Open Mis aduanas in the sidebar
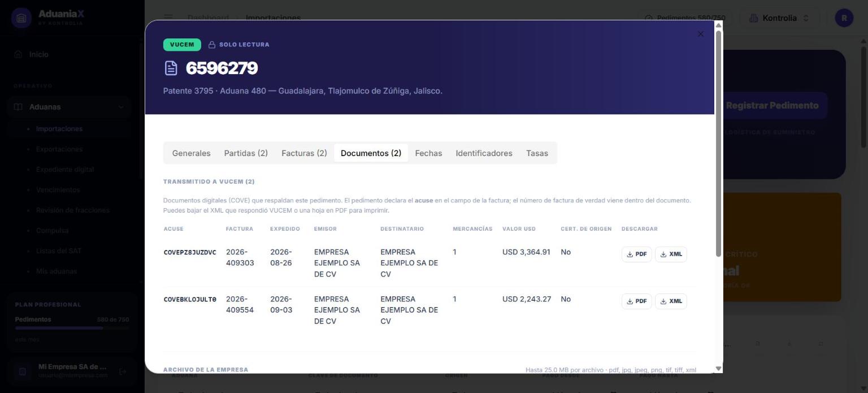868x393 pixels. pyautogui.click(x=57, y=271)
